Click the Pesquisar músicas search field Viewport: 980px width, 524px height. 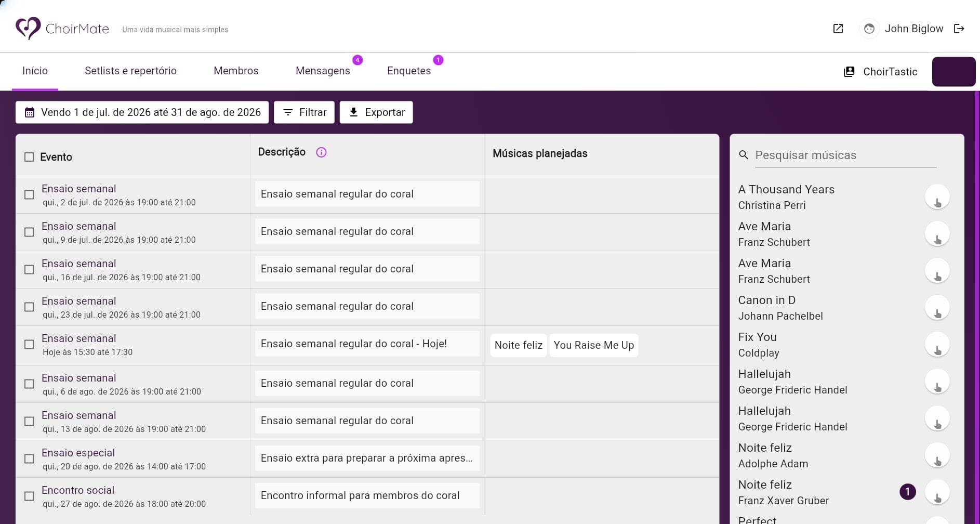(x=845, y=155)
